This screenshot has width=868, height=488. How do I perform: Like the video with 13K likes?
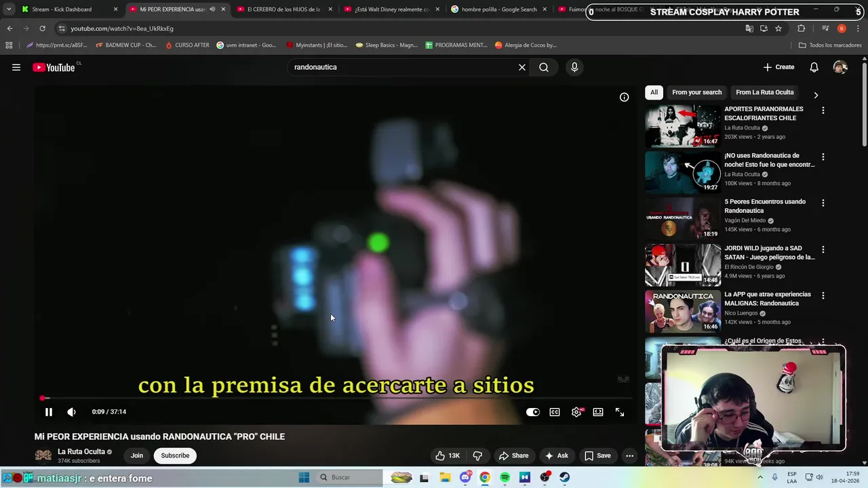tap(448, 455)
